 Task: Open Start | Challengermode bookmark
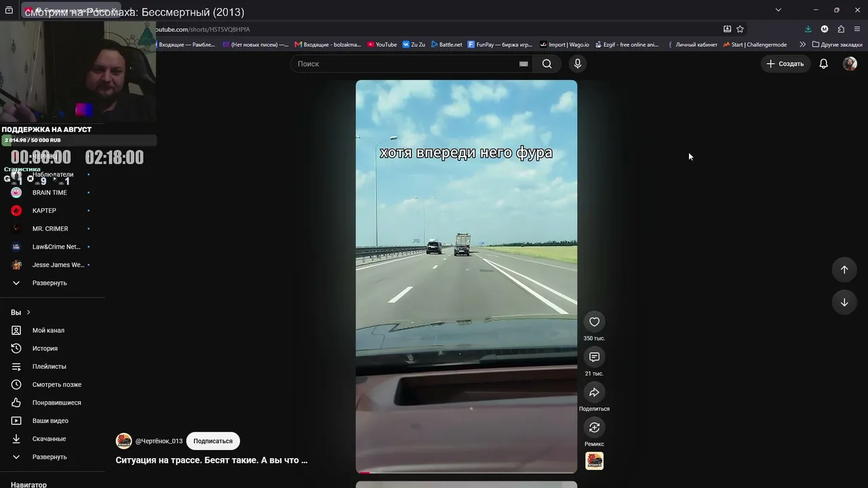(x=755, y=45)
